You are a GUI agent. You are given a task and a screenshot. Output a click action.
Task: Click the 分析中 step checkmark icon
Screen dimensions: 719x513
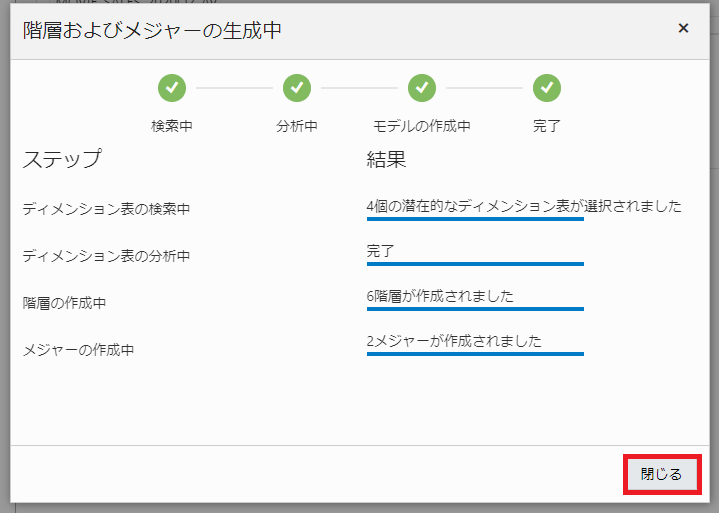coord(297,88)
